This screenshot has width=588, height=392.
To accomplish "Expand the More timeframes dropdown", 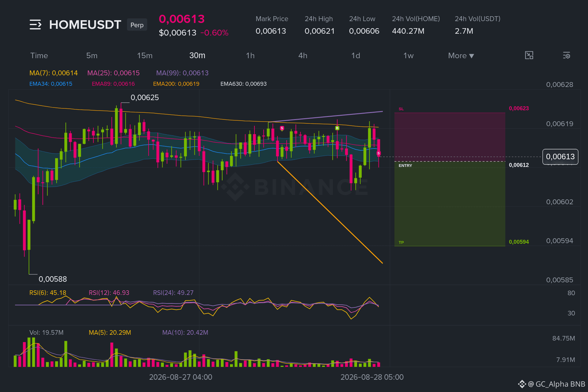I will [461, 55].
